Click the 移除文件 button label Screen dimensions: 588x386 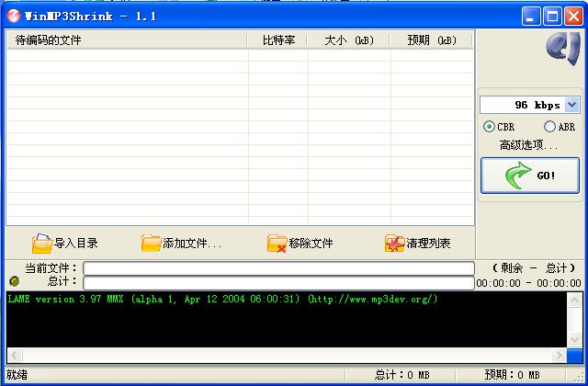point(311,244)
